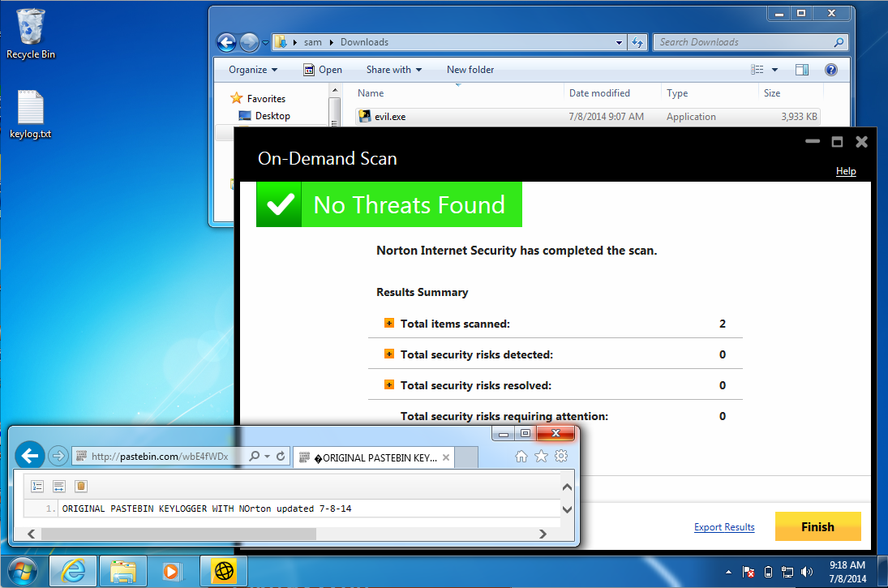
Task: Open Explorer help with the question mark icon
Action: coord(830,70)
